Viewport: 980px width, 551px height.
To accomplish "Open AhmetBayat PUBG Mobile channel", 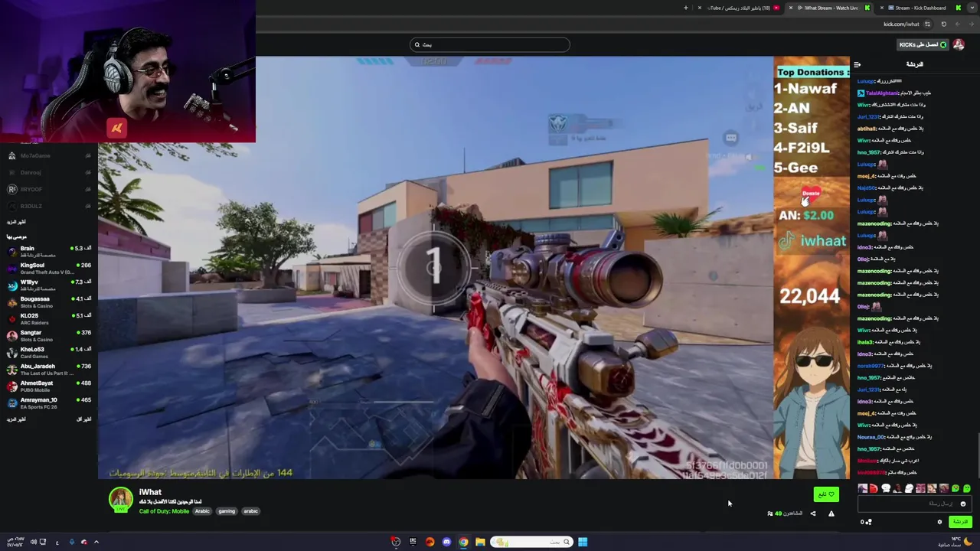I will 48,386.
